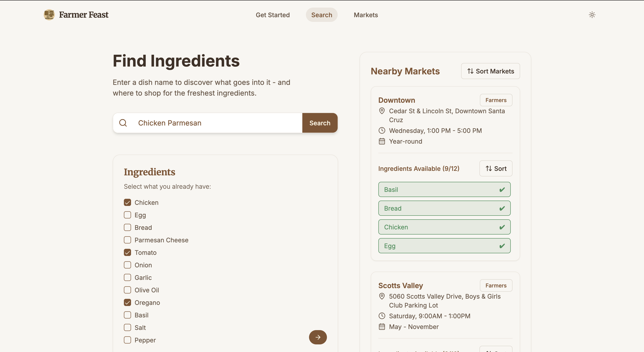Uncheck the Chicken ingredient checkbox
Viewport: 644px width, 352px height.
click(127, 202)
